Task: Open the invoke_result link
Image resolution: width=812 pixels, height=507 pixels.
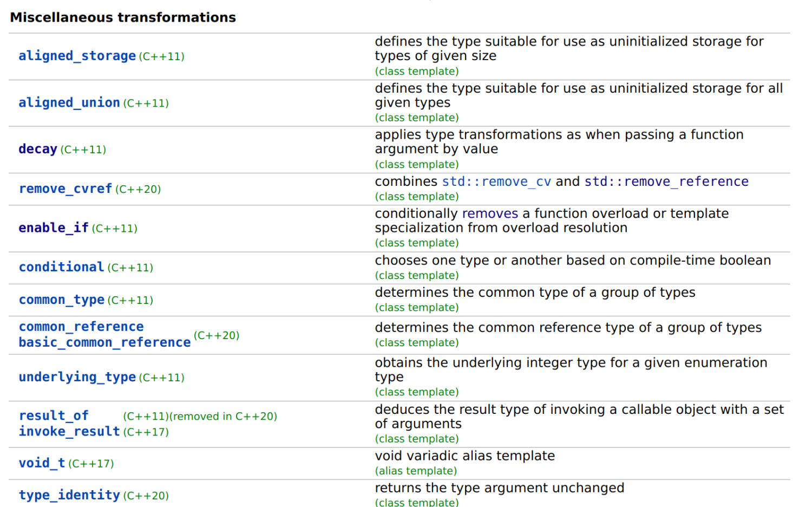Action: (69, 431)
